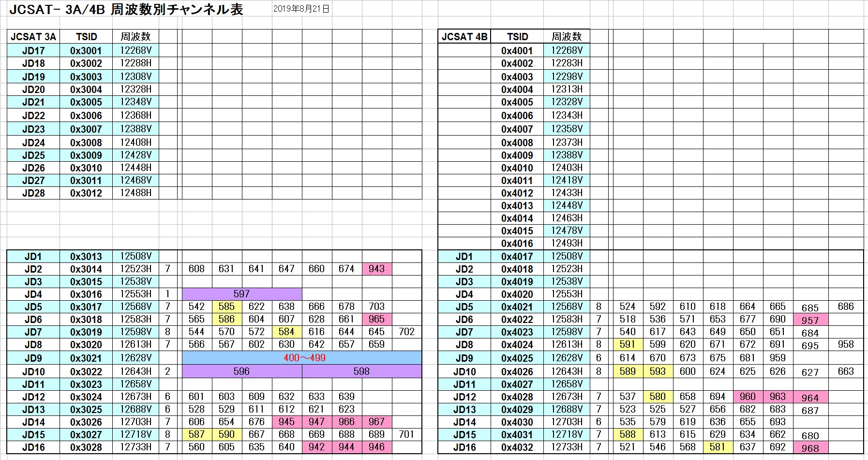Click the purple merged cell 597
The height and width of the screenshot is (460, 868).
point(242,294)
